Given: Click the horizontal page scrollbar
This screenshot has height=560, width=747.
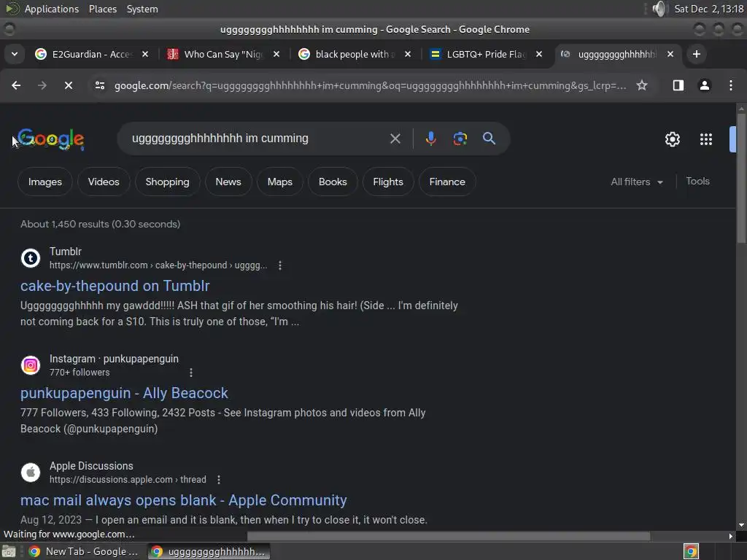Looking at the screenshot, I should click(x=448, y=536).
